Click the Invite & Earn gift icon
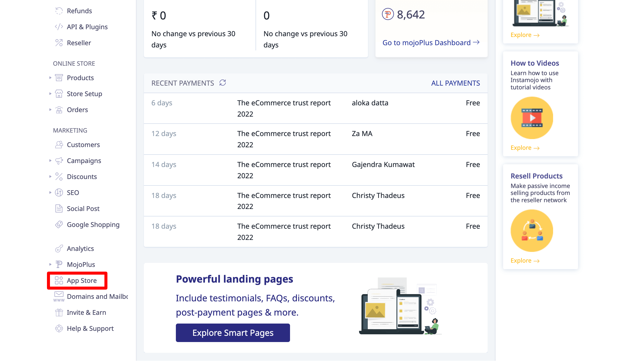Image resolution: width=644 pixels, height=362 pixels. (59, 313)
